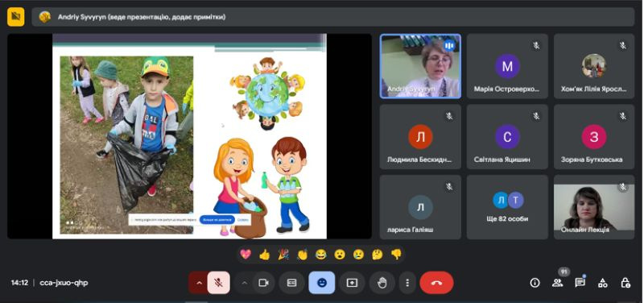Toggle closed captions on
This screenshot has height=303, width=644.
click(x=291, y=282)
